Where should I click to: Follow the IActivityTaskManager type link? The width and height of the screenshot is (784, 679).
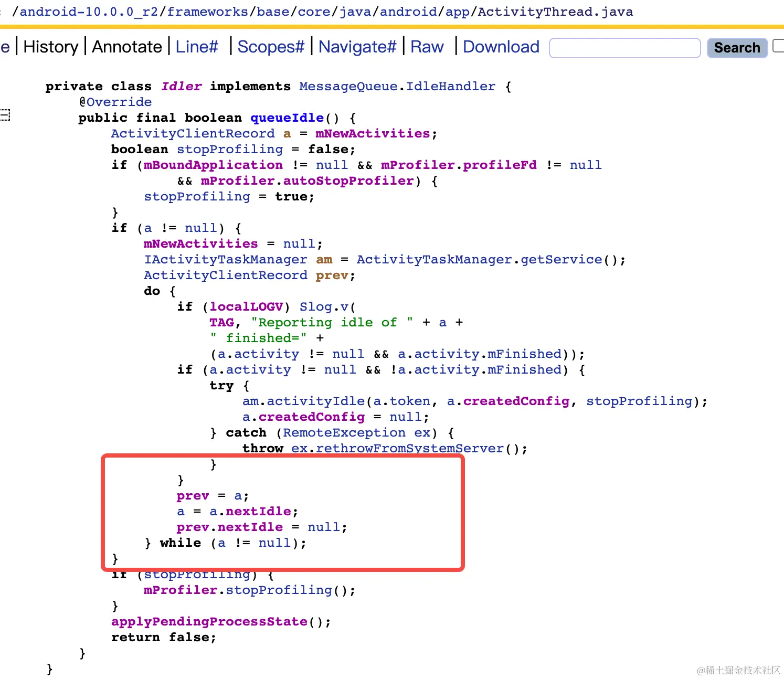point(226,259)
